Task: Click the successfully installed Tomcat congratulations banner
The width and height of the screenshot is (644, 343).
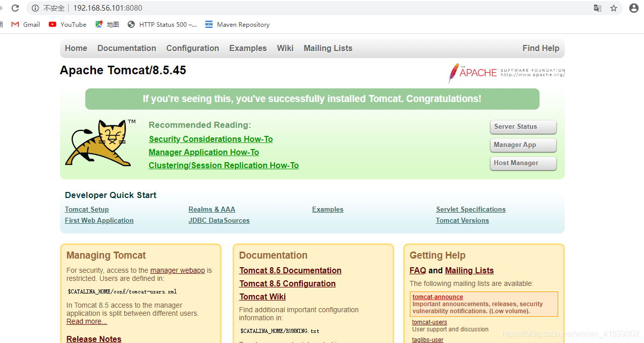Action: (x=312, y=99)
